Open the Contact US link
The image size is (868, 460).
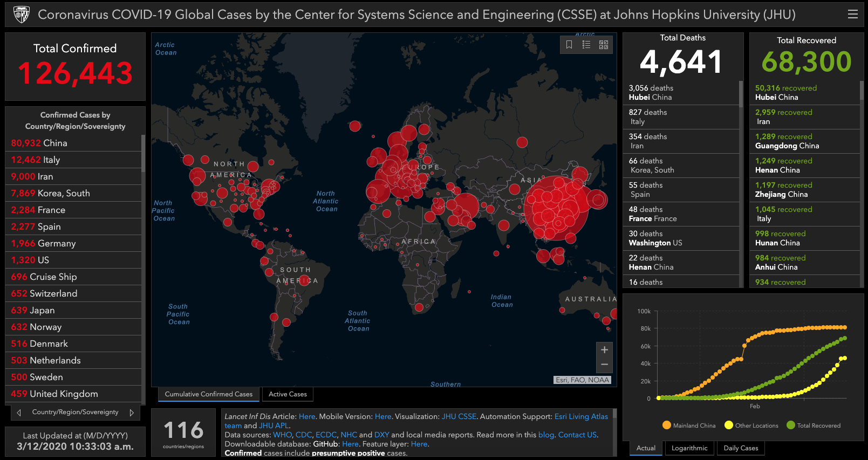(x=577, y=435)
